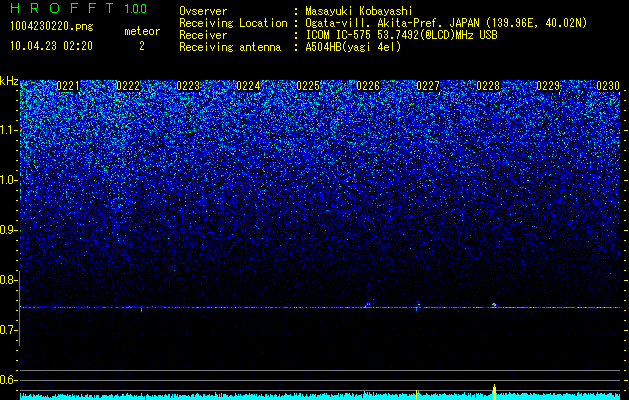Click the 0.9 kHz axis label
The image size is (629, 400).
(9, 230)
